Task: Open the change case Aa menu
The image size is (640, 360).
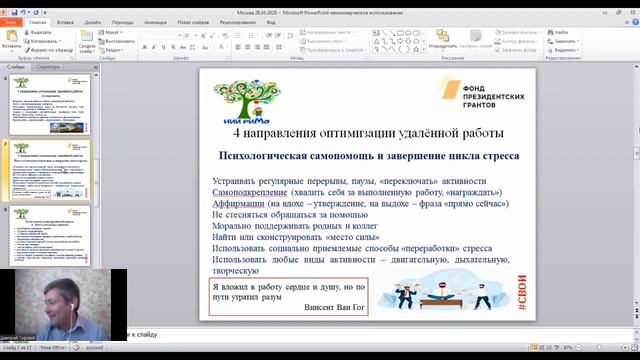Action: pos(205,47)
